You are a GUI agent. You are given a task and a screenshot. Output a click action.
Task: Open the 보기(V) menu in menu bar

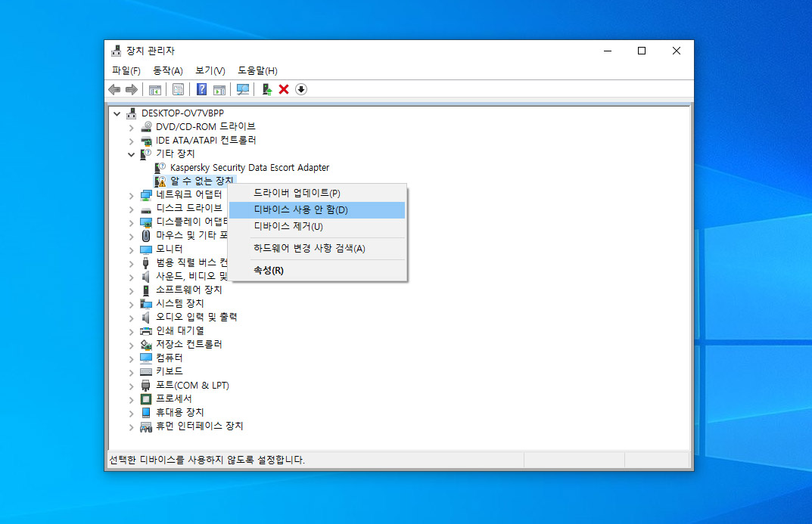pos(210,70)
